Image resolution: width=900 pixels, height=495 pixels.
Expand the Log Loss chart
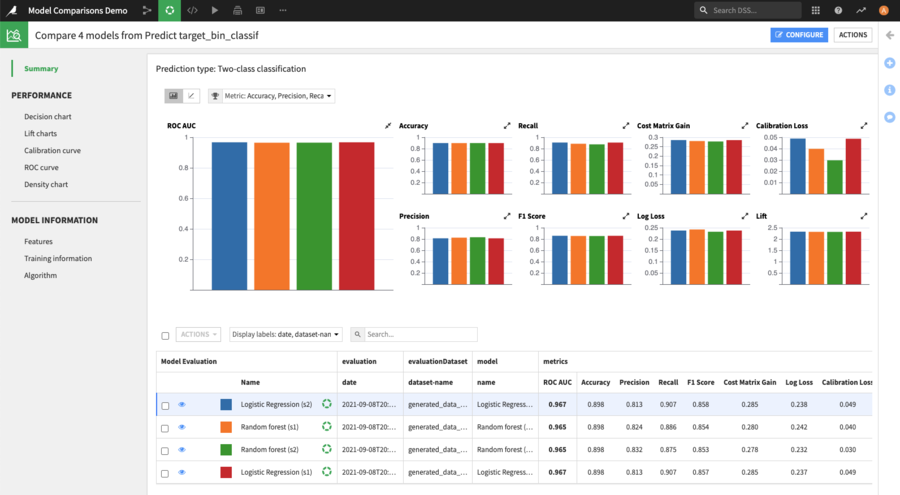(x=744, y=216)
